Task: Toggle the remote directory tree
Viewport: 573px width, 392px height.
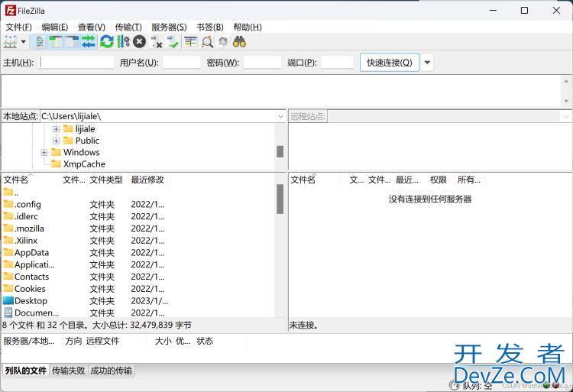Action: (x=73, y=42)
